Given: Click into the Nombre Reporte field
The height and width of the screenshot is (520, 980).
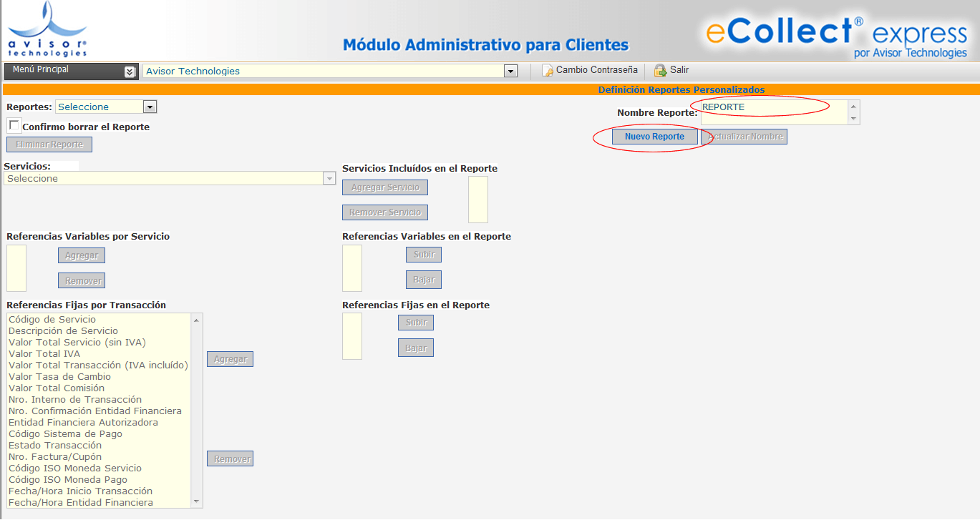Looking at the screenshot, I should pos(774,112).
